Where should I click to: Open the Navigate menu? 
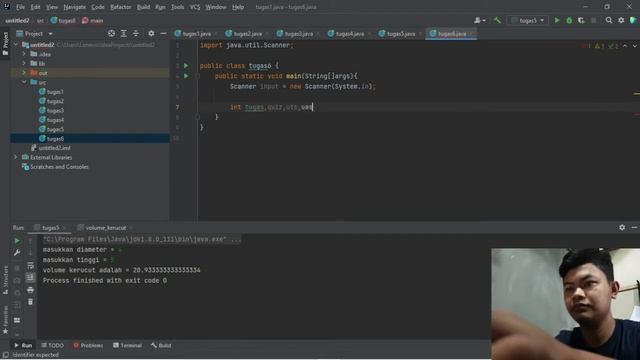[x=75, y=7]
